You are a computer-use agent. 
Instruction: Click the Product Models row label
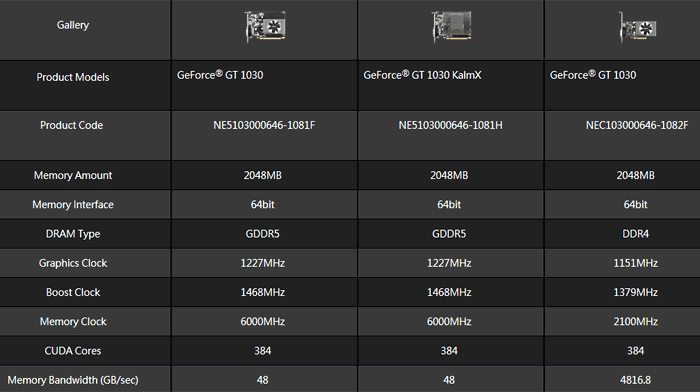tap(73, 77)
